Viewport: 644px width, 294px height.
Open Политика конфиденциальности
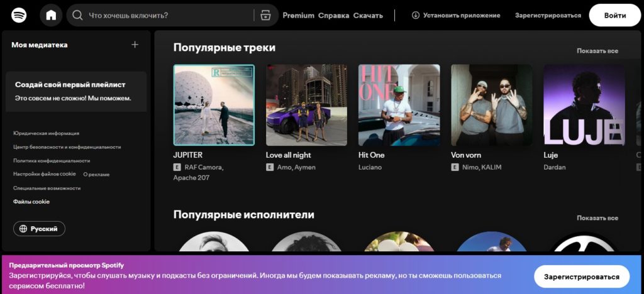pyautogui.click(x=52, y=161)
